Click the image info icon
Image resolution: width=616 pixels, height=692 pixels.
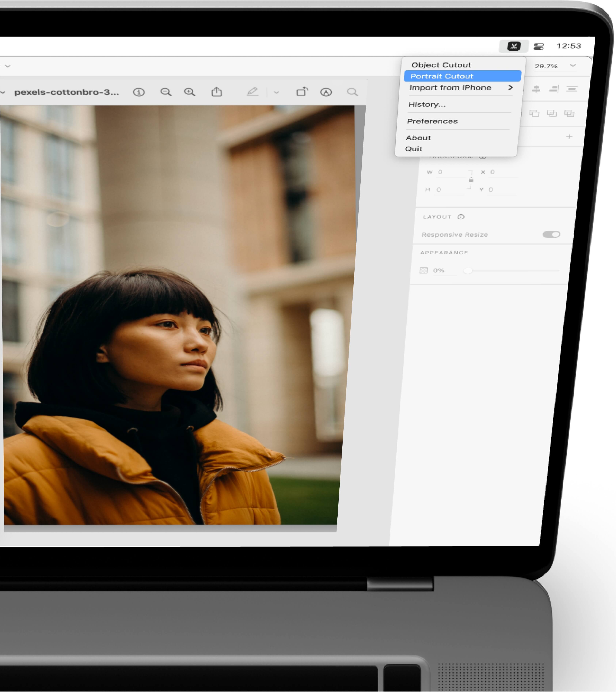click(x=139, y=92)
